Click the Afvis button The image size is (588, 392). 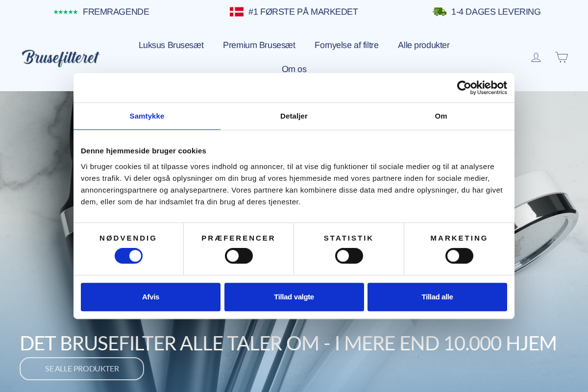coord(150,297)
